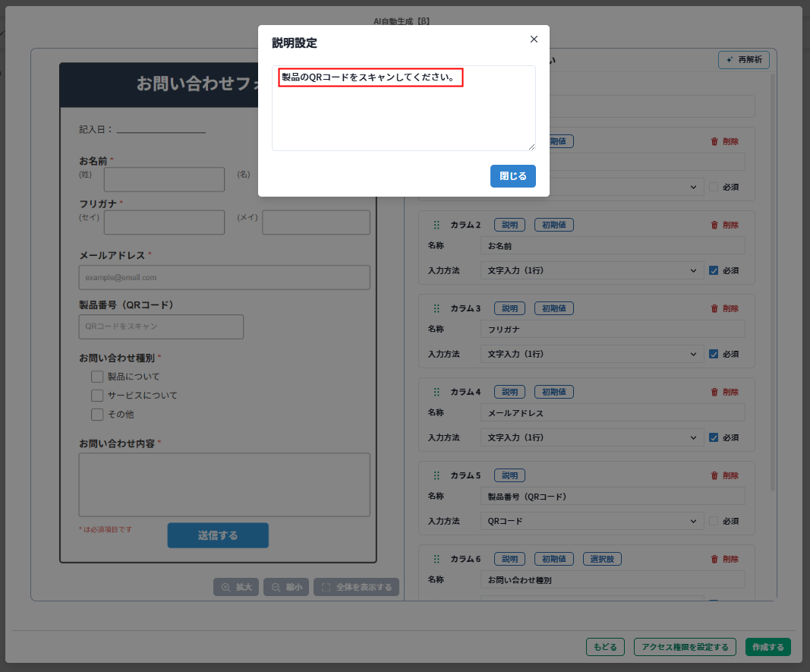Delete カラム 3 via trash icon

[x=723, y=308]
